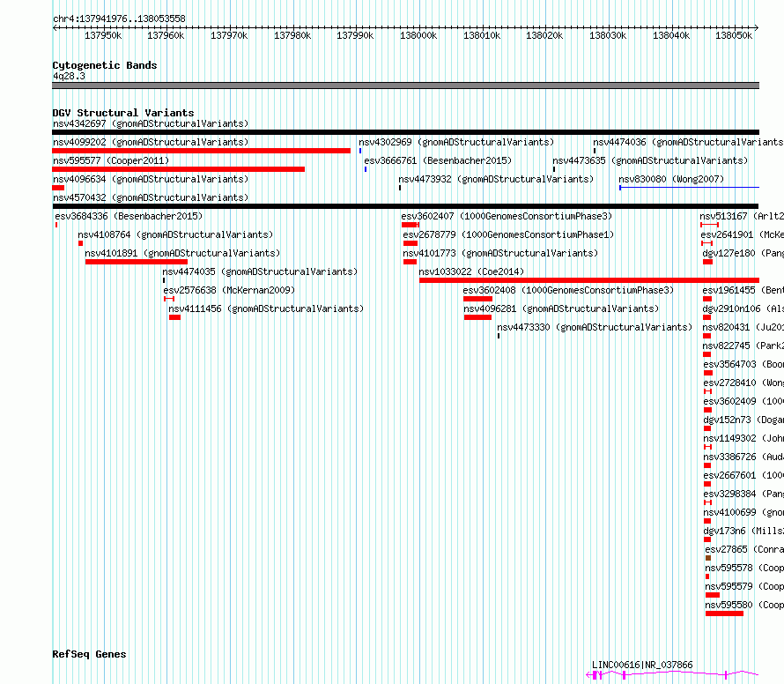The height and width of the screenshot is (684, 784).
Task: Click esv27865 variant label
Action: [744, 549]
